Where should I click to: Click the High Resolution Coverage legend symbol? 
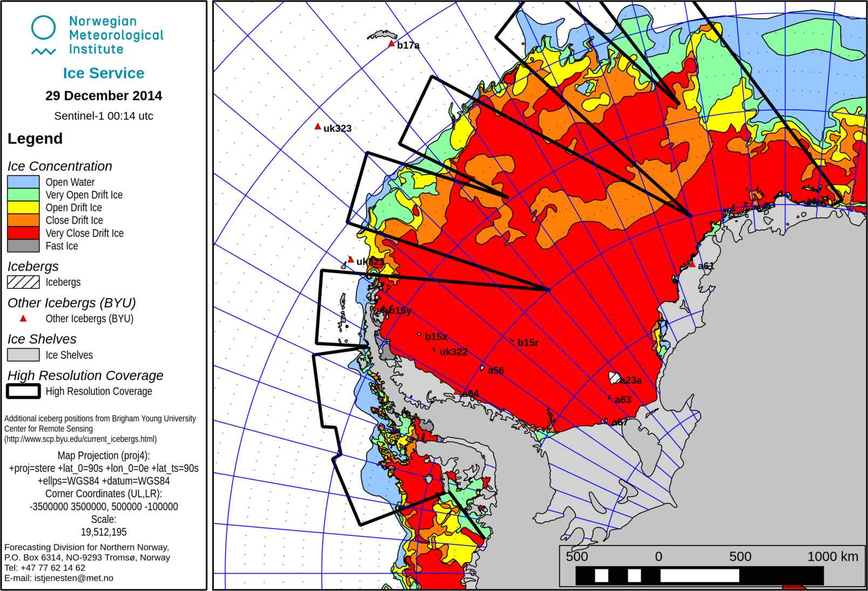22,391
